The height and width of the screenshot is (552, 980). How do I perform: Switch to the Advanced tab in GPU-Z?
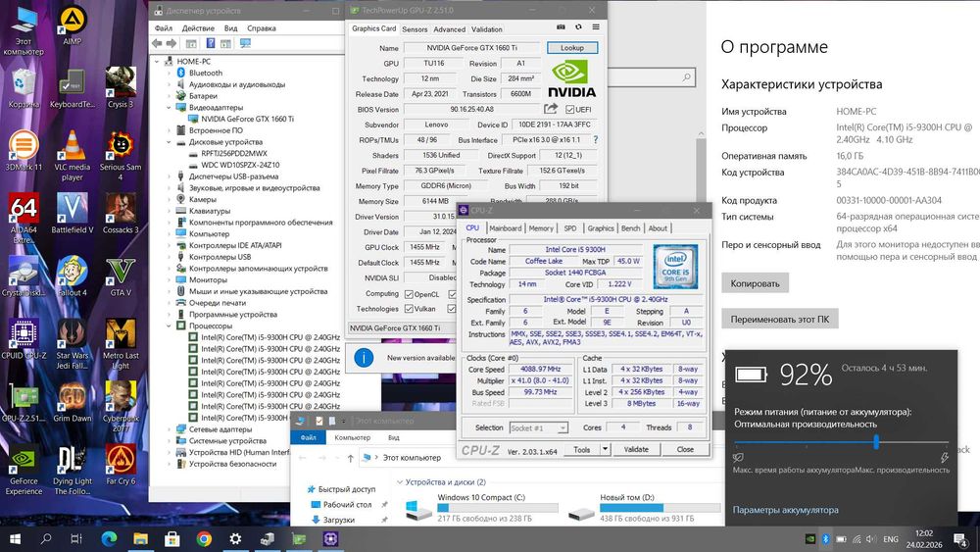click(450, 29)
